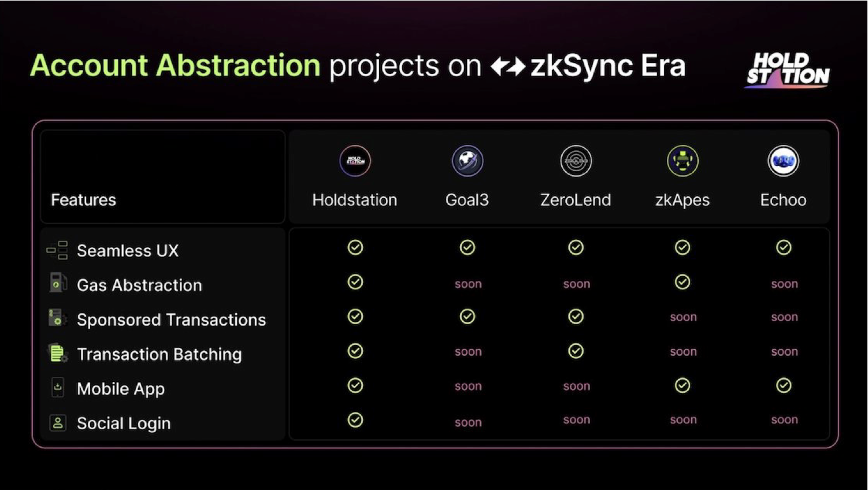Click the green 'Account Abstraction' title text
The image size is (868, 490).
click(x=175, y=65)
